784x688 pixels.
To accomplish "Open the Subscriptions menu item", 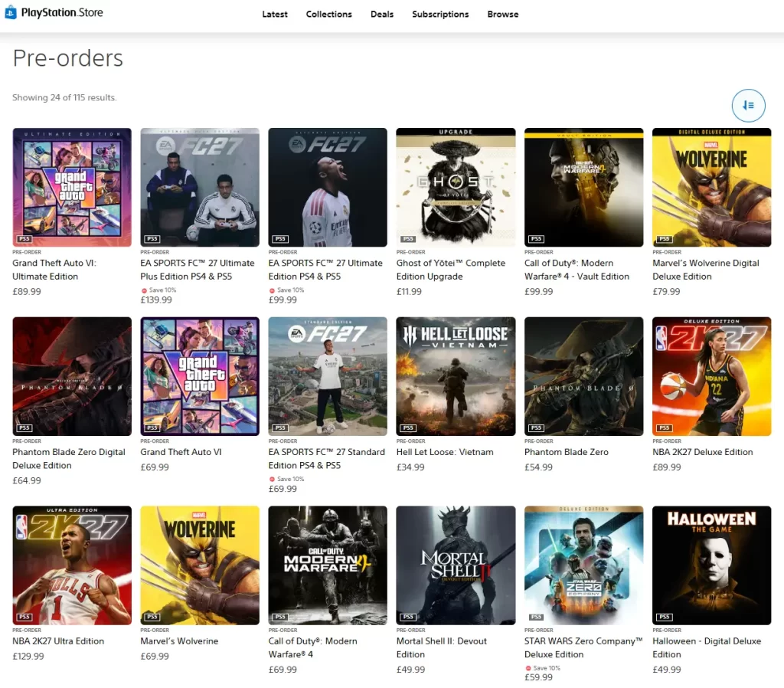I will (x=440, y=14).
